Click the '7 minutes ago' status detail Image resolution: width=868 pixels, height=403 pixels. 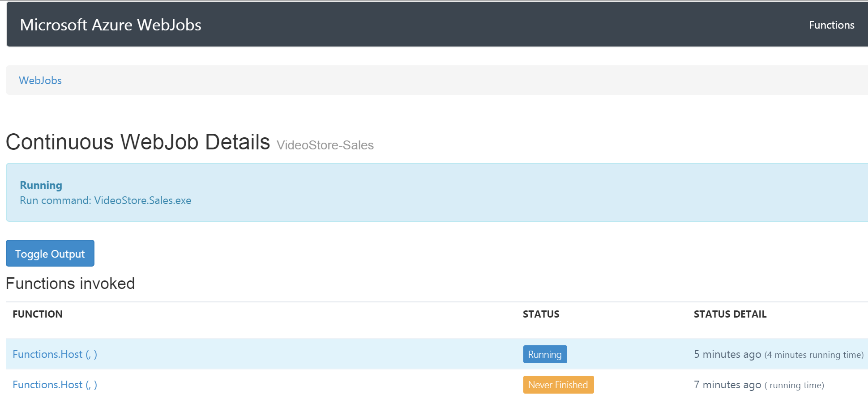[727, 385]
